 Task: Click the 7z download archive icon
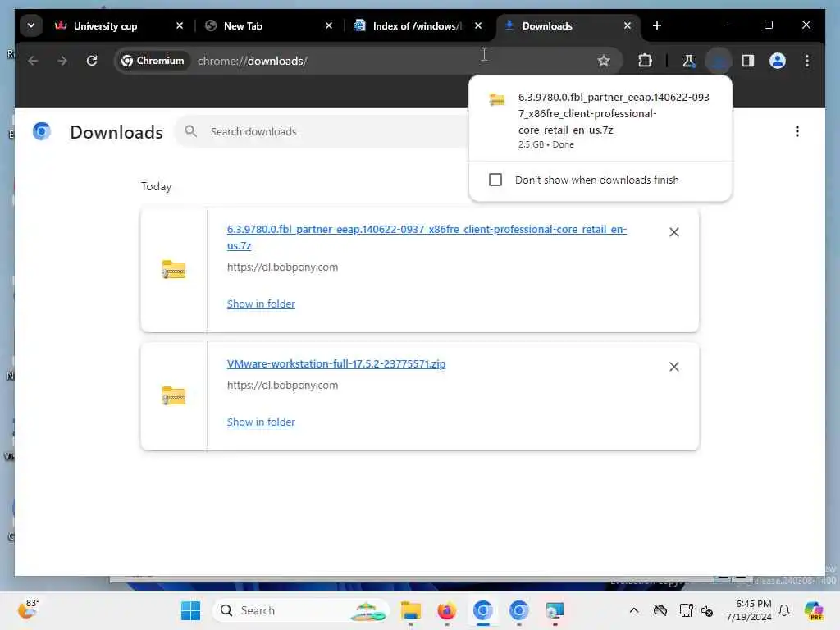tap(174, 269)
